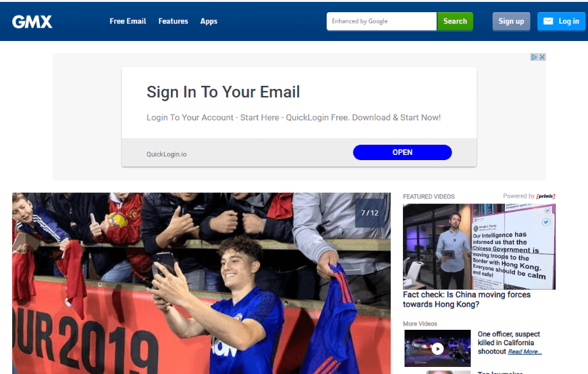588x374 pixels.
Task: Go to the Apps menu item
Action: tap(209, 21)
